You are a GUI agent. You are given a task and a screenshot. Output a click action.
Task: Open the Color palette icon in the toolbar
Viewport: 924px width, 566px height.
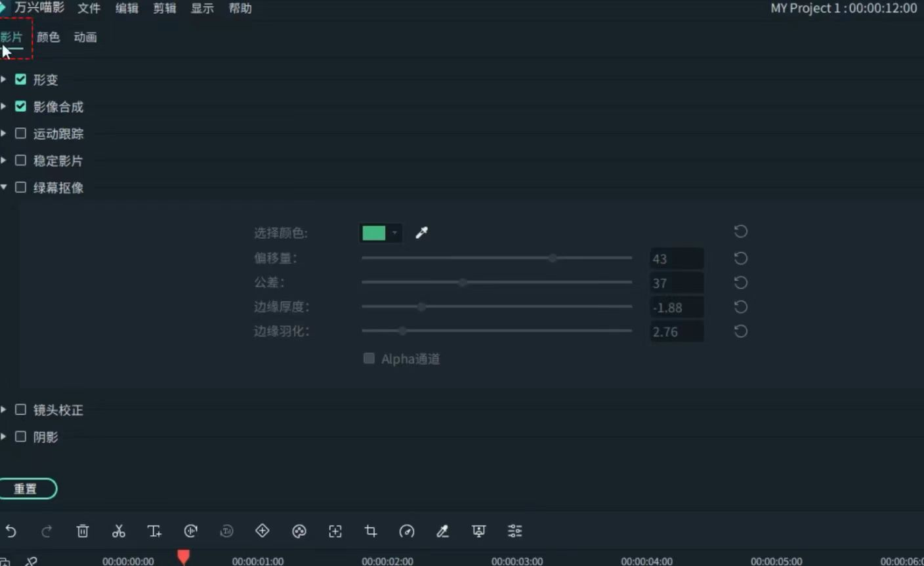click(299, 531)
